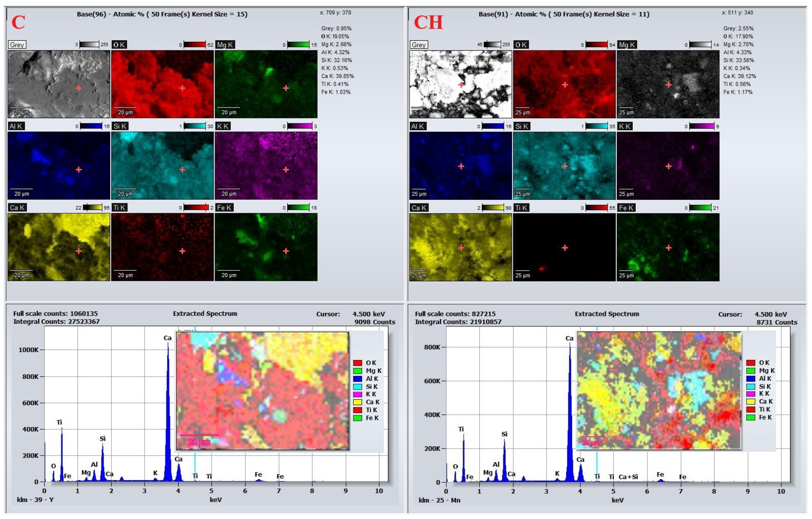Viewport: 812px width, 519px height.
Task: Click 'Full scale counts: 827215' text
Action: click(x=456, y=314)
